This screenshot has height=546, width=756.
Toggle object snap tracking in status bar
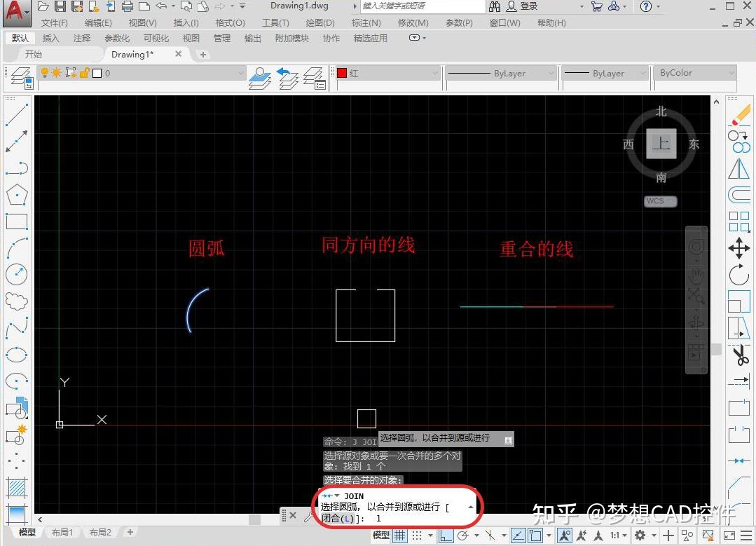[x=518, y=535]
